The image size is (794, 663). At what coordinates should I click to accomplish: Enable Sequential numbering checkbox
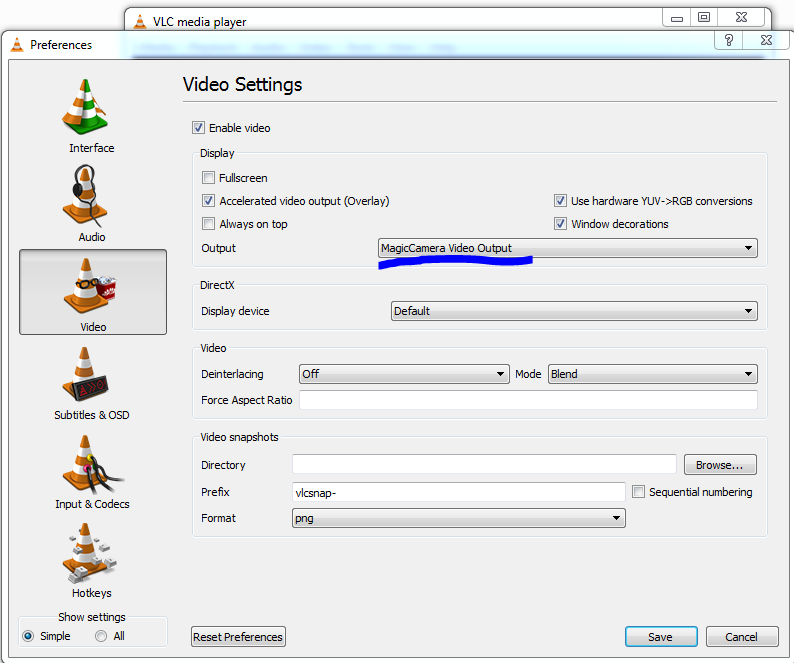coord(639,492)
